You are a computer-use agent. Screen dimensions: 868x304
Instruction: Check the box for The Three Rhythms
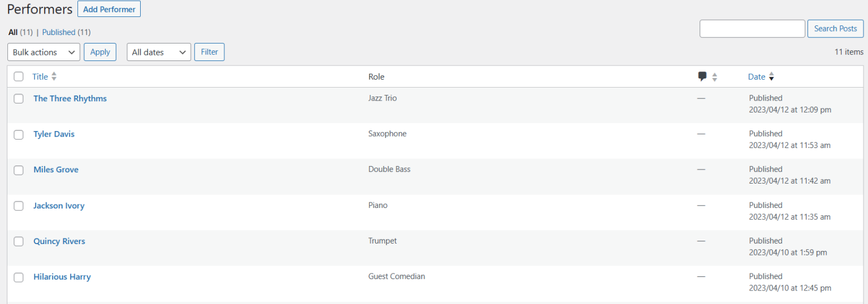click(19, 98)
